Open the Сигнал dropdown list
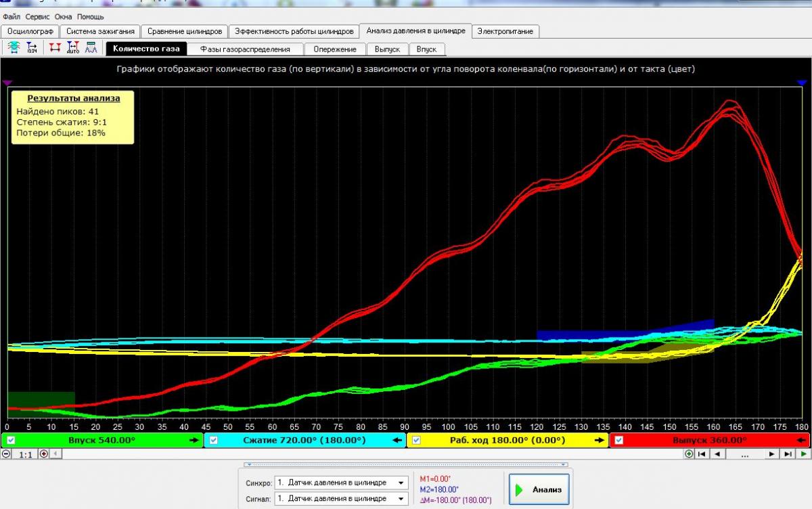 tap(402, 499)
